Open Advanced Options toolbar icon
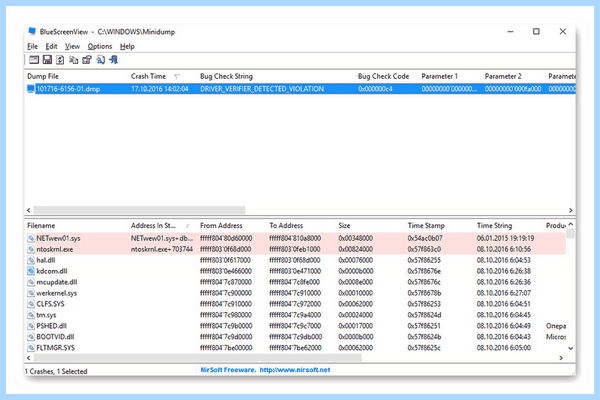The width and height of the screenshot is (600, 400). [x=34, y=60]
